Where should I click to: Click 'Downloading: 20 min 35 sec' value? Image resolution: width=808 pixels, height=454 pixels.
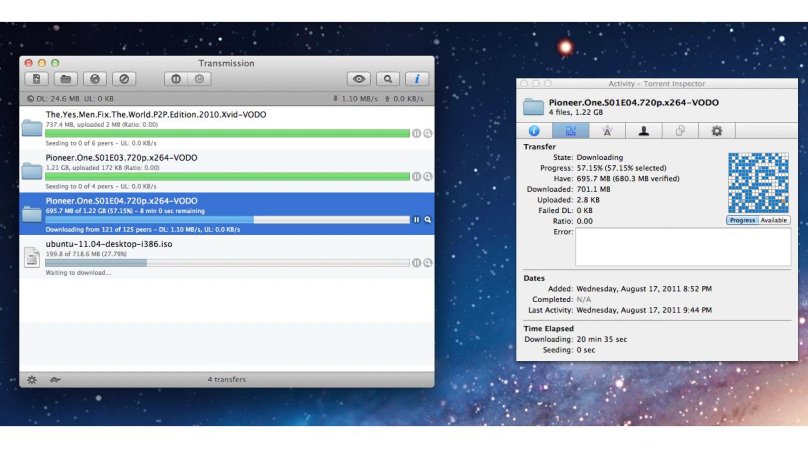602,339
